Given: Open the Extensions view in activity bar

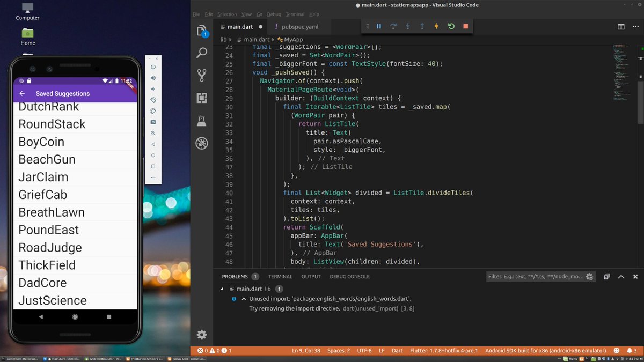Looking at the screenshot, I should pos(202,98).
